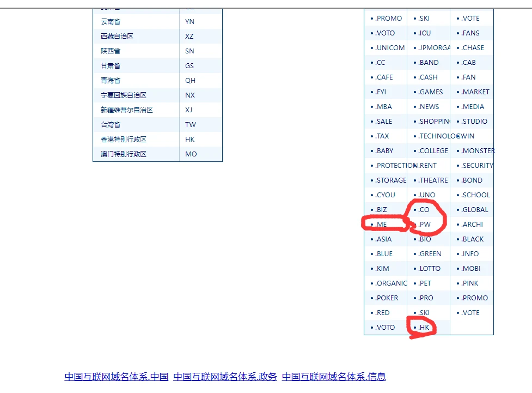Click the NX code cell
Screen dimensions: 532x393
[201, 95]
